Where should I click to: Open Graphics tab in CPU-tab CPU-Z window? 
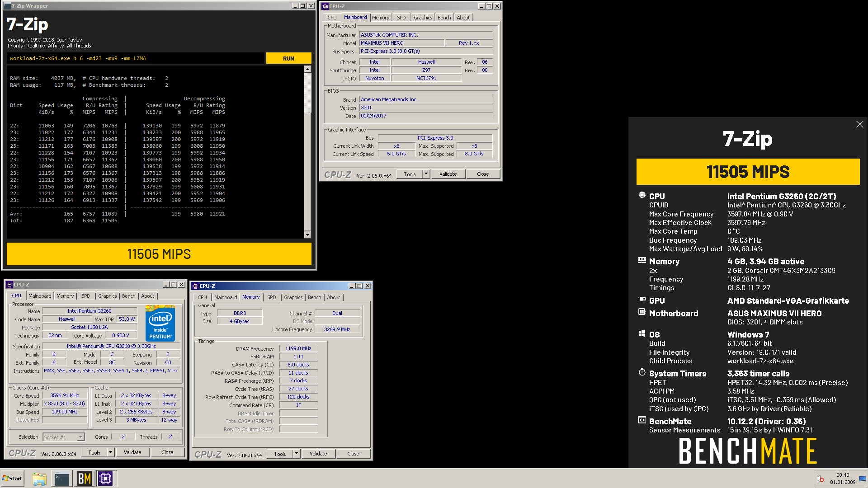(x=108, y=296)
